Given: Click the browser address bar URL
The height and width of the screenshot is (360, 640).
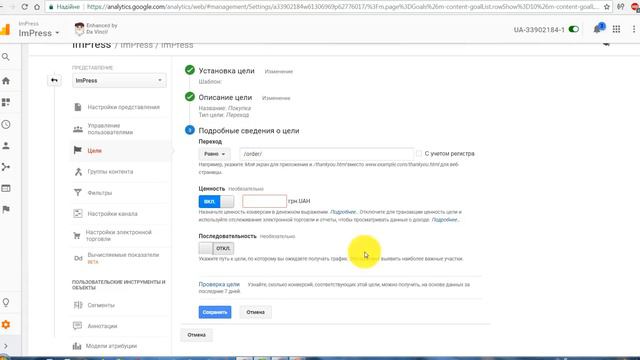Looking at the screenshot, I should [x=343, y=7].
